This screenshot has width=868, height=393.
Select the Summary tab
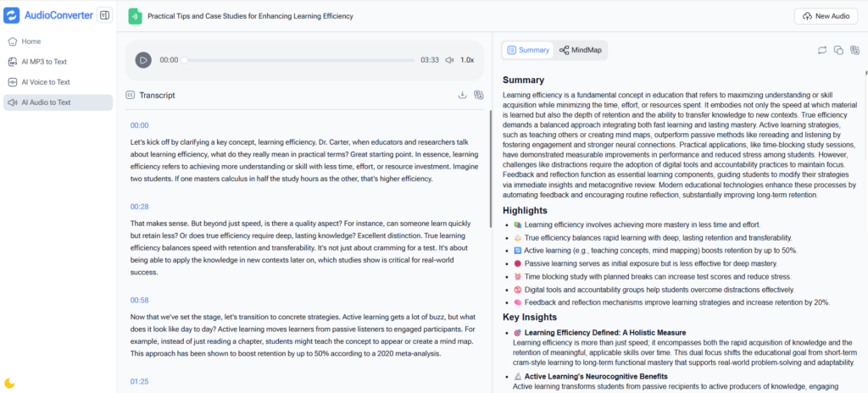click(x=528, y=50)
